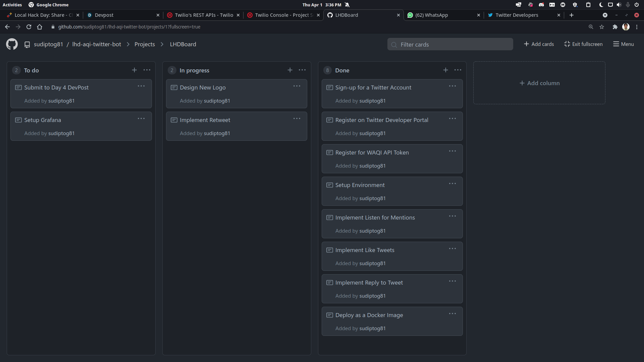
Task: Open Deploy as a Docker Image card menu
Action: 452,314
